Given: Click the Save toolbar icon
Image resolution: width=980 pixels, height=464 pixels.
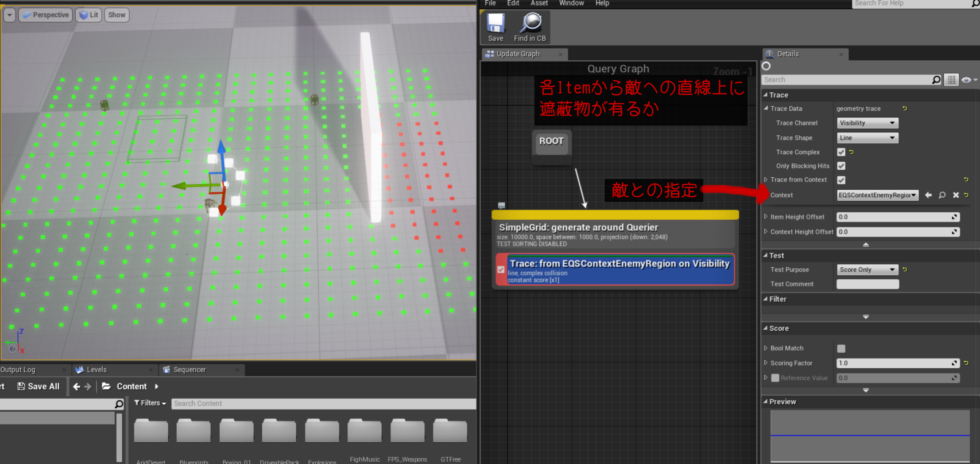Looking at the screenshot, I should 495,27.
